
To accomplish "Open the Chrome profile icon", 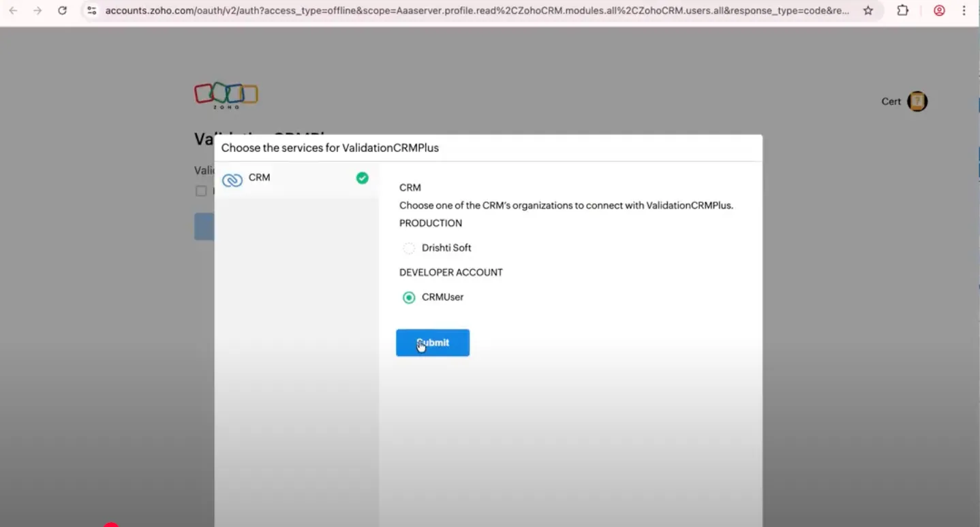I will [x=939, y=11].
